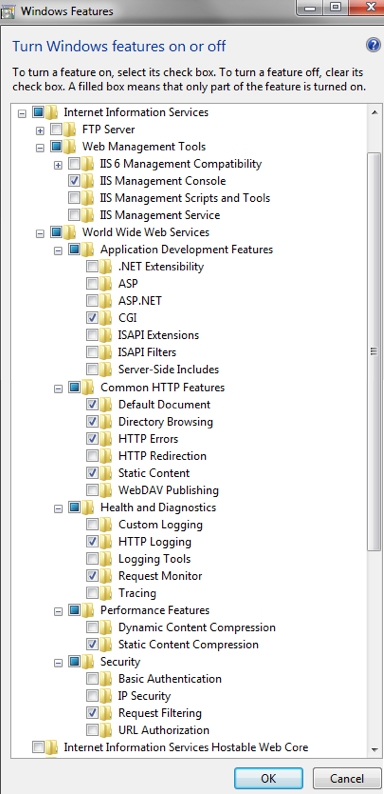Collapse Application Development Features
Image resolution: width=384 pixels, height=794 pixels.
pyautogui.click(x=58, y=251)
